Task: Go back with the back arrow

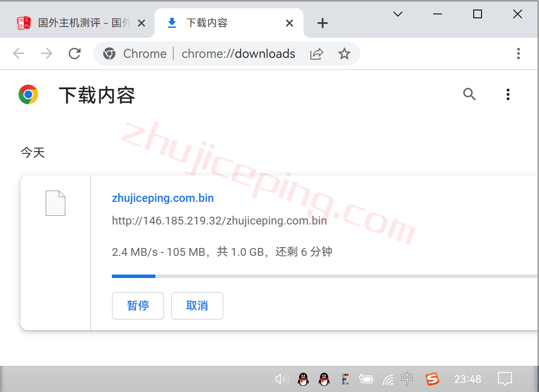Action: 19,54
